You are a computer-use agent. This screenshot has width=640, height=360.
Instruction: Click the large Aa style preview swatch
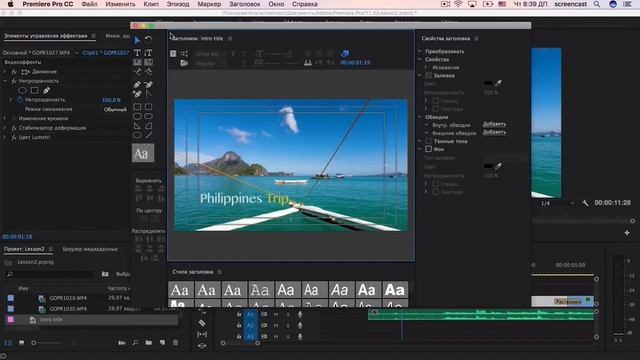point(143,153)
